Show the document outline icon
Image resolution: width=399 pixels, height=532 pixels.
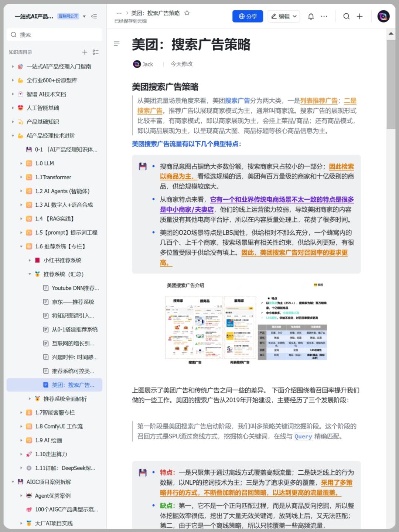point(117,44)
